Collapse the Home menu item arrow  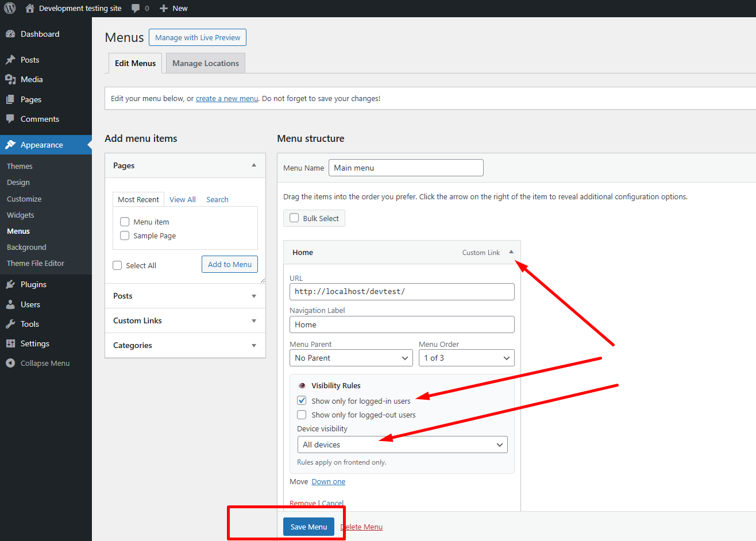pyautogui.click(x=511, y=252)
